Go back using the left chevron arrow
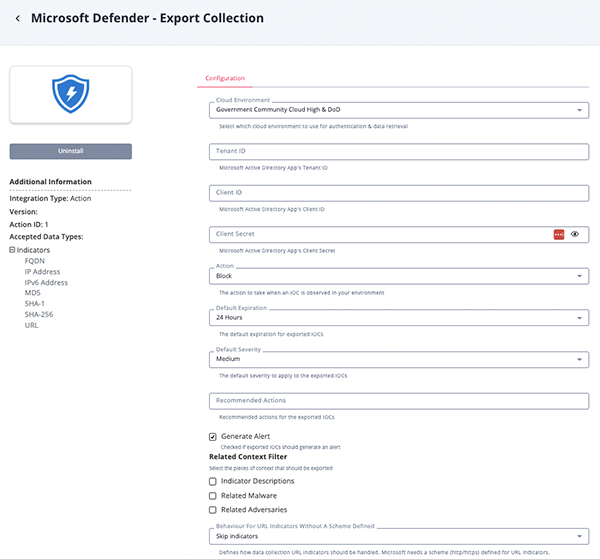Image resolution: width=600 pixels, height=560 pixels. pyautogui.click(x=18, y=18)
